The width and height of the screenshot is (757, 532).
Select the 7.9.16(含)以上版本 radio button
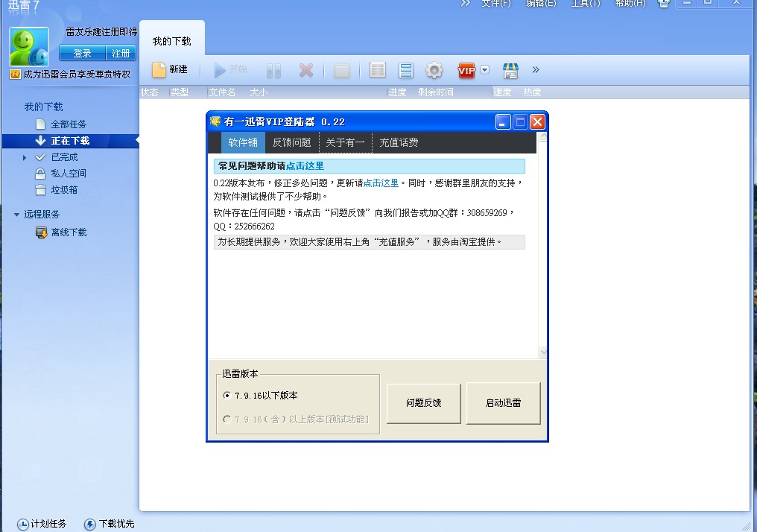pyautogui.click(x=227, y=419)
